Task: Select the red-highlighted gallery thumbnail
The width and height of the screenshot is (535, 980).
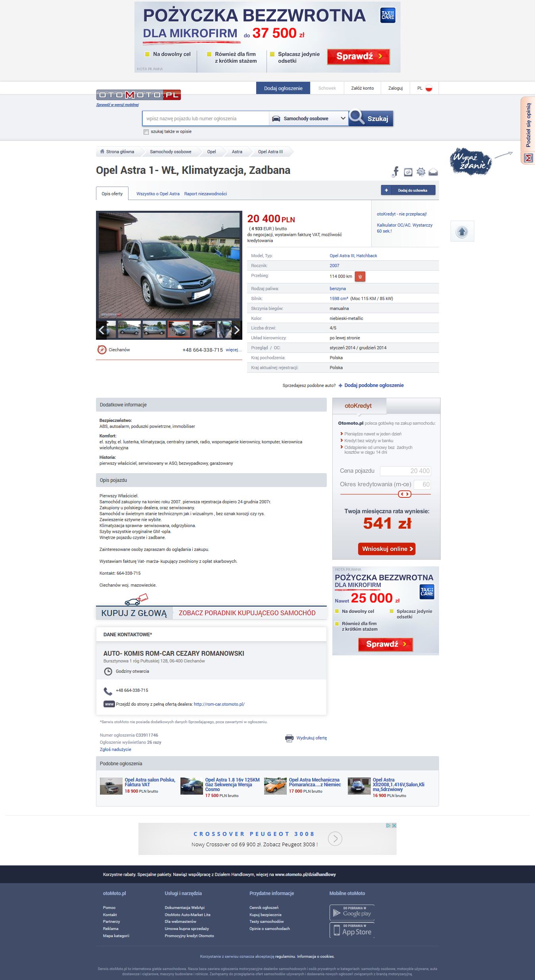Action: pyautogui.click(x=179, y=329)
